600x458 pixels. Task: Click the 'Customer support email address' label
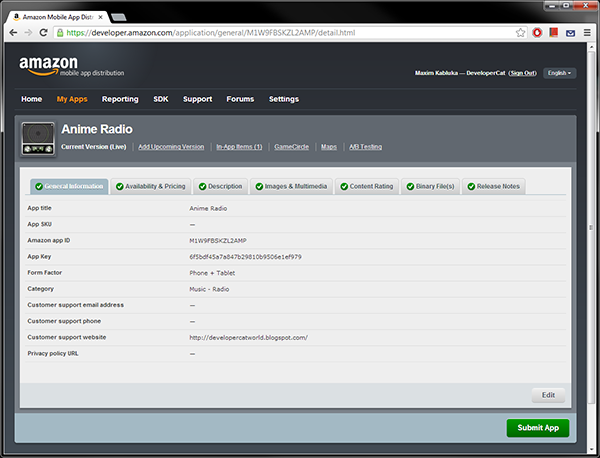click(75, 305)
